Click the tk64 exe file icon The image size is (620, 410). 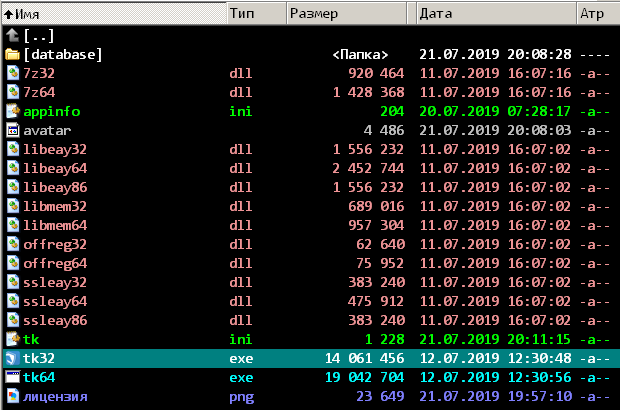click(12, 378)
